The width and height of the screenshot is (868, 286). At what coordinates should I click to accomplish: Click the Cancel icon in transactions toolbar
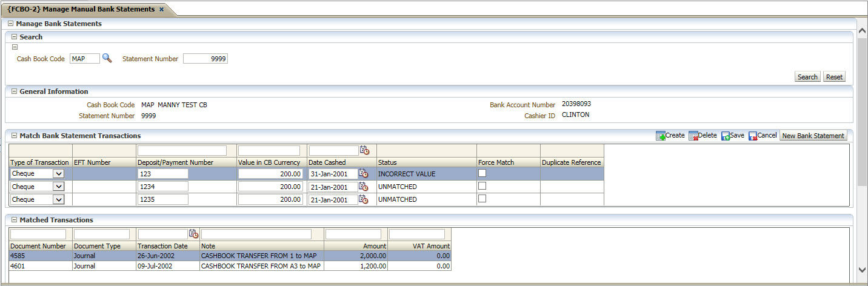click(753, 136)
